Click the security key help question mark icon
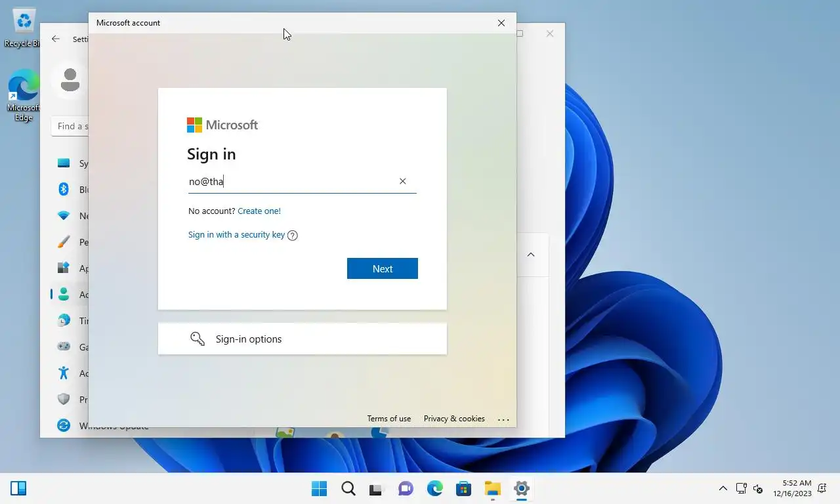This screenshot has width=840, height=504. click(293, 235)
